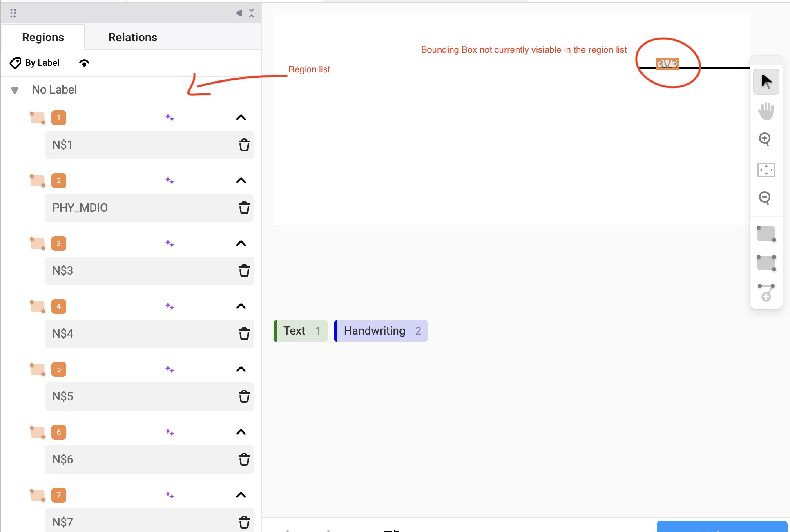Viewport: 790px width, 532px height.
Task: Collapse region 1 using its chevron
Action: point(241,118)
